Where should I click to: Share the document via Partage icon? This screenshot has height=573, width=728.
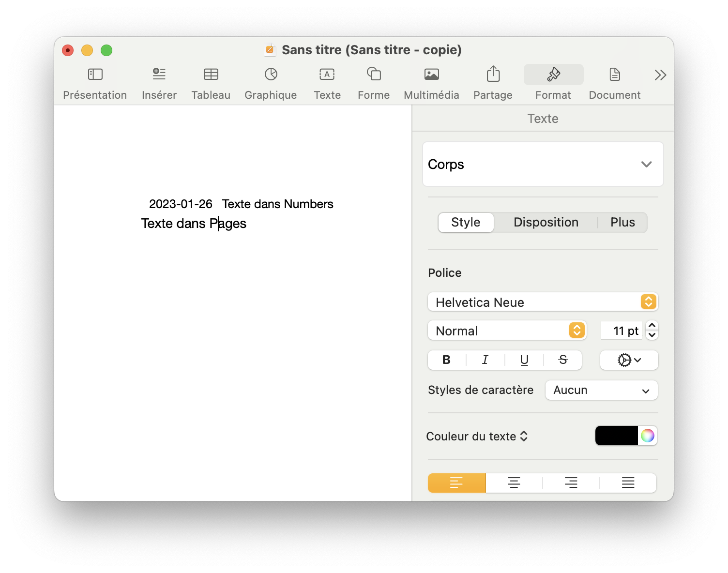pyautogui.click(x=493, y=74)
